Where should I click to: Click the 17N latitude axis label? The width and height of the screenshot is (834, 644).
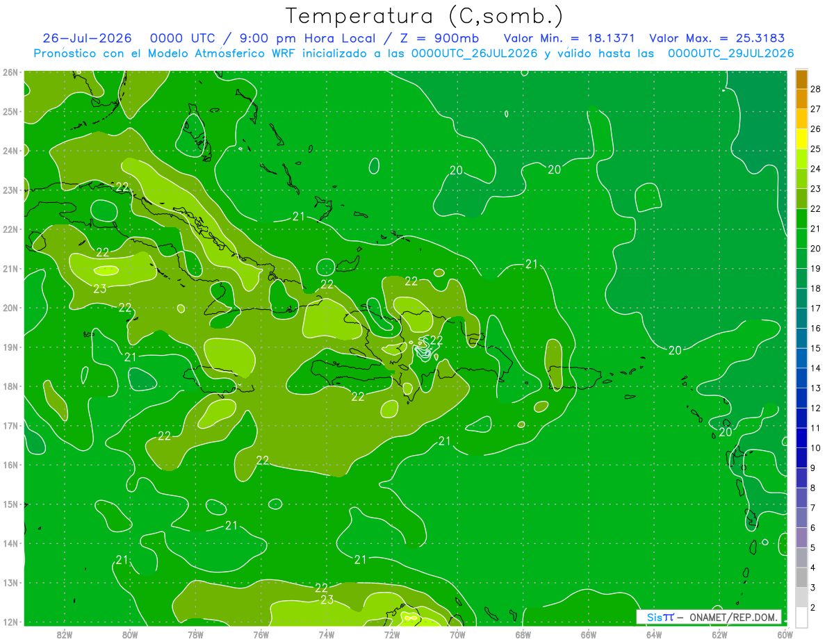[10, 425]
